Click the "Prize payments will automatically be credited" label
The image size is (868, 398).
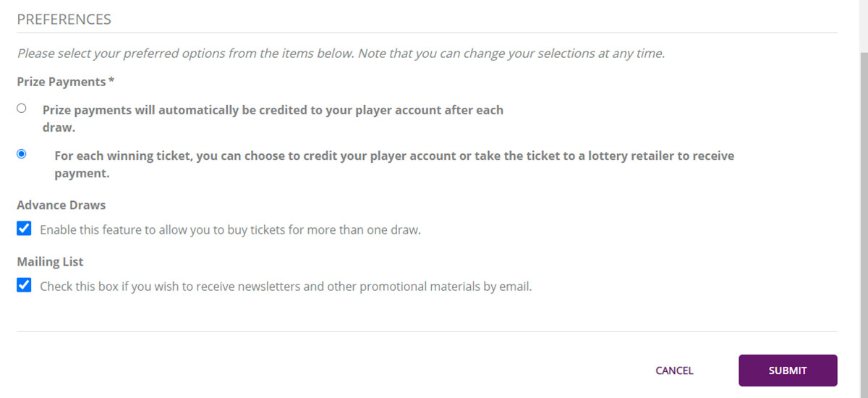point(273,110)
